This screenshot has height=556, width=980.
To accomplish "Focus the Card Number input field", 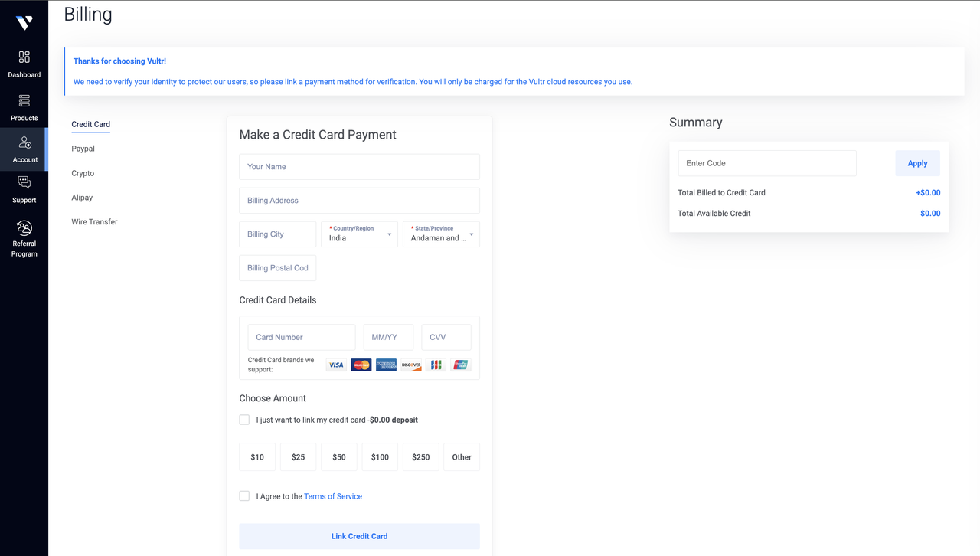I will (302, 337).
